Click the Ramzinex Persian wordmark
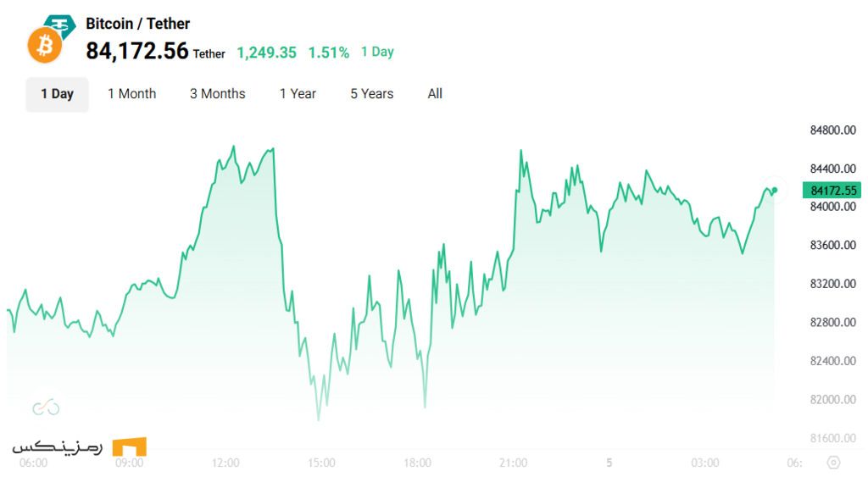The height and width of the screenshot is (488, 868). 58,446
